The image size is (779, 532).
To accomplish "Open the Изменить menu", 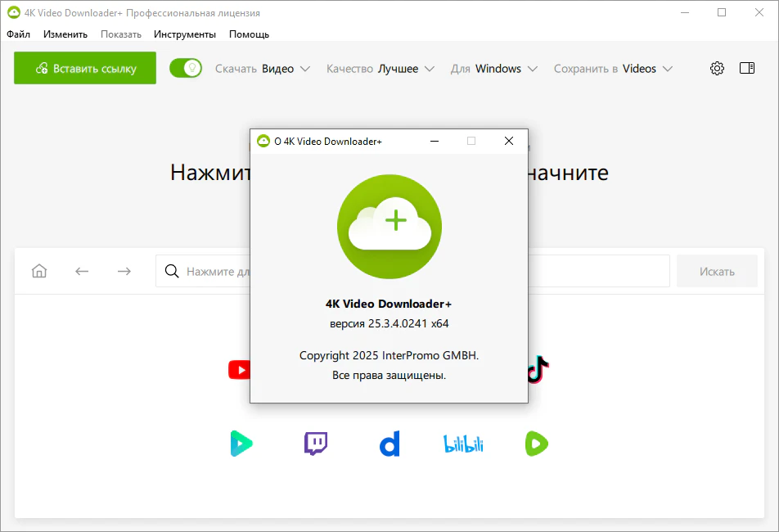I will 65,34.
